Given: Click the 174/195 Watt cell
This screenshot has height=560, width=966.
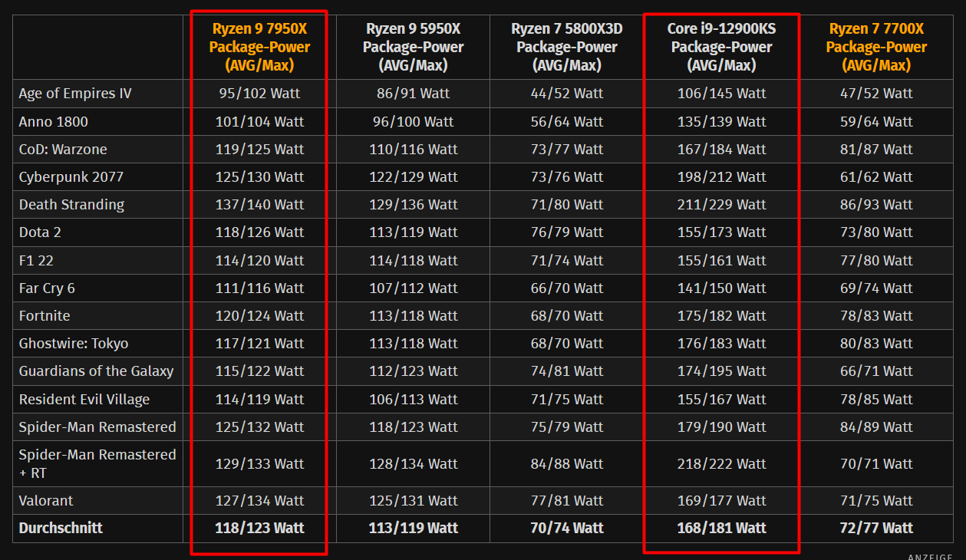Looking at the screenshot, I should (721, 371).
